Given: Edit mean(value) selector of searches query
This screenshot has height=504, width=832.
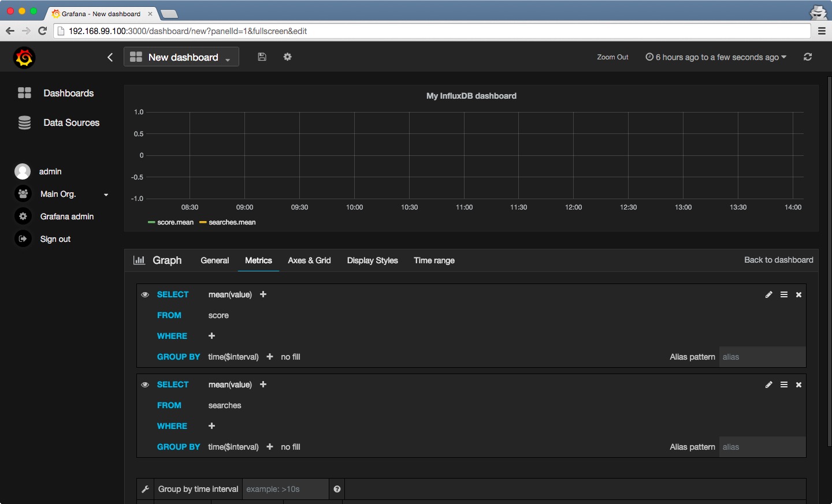Looking at the screenshot, I should (230, 384).
